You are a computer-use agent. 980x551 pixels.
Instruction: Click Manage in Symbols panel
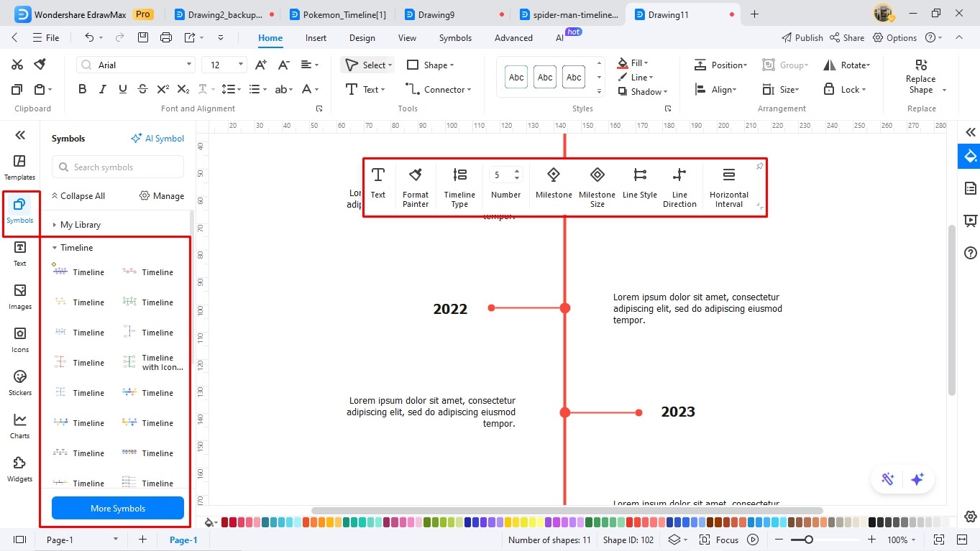(162, 196)
